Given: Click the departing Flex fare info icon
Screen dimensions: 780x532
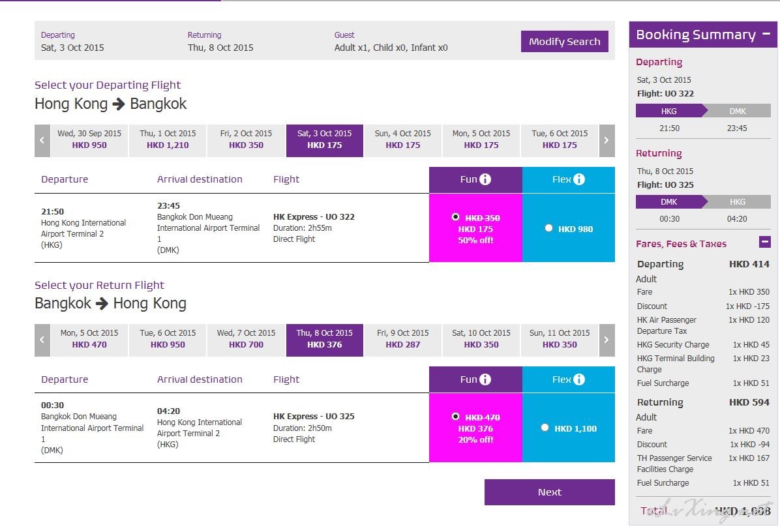Looking at the screenshot, I should point(579,179).
